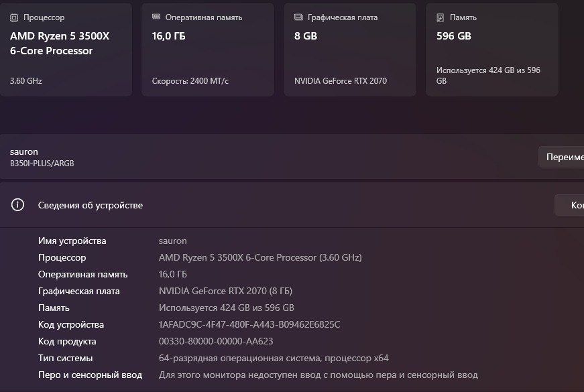The height and width of the screenshot is (392, 584).
Task: Select the Код продукта label
Action: coord(67,341)
